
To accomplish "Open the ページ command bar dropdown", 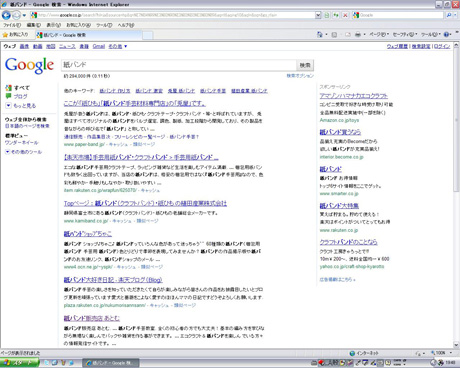I will (379, 34).
